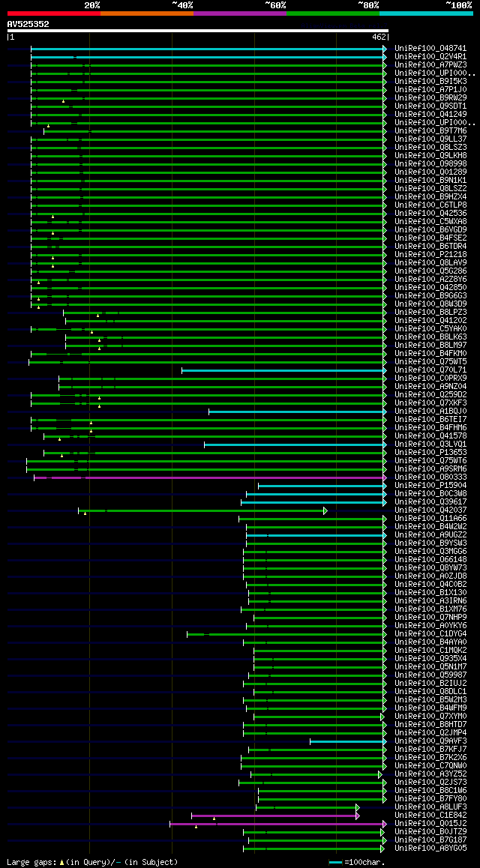Select the UniRef100_O98998 label
This screenshot has height=868, width=480.
[430, 164]
